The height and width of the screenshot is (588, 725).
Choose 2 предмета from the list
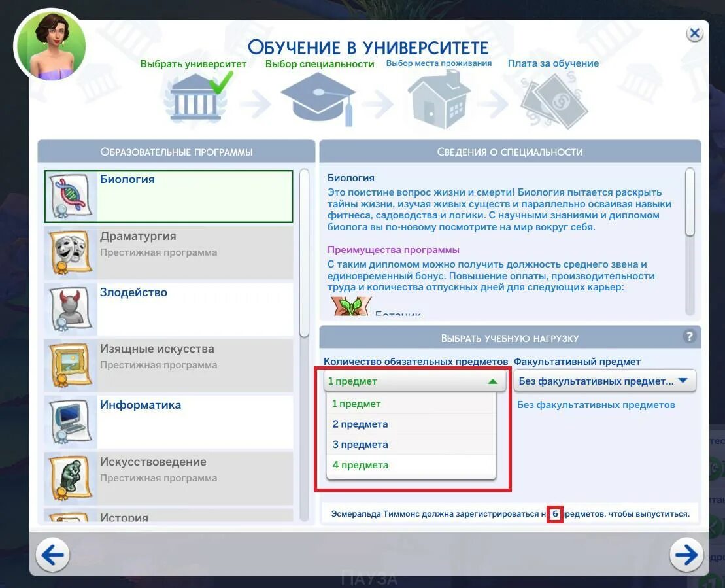(x=411, y=424)
